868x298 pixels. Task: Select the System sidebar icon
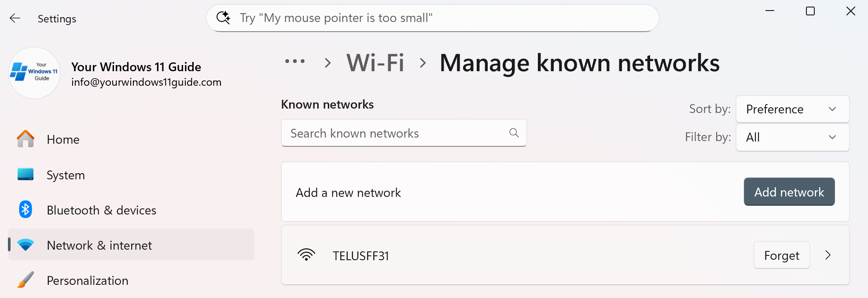click(26, 174)
